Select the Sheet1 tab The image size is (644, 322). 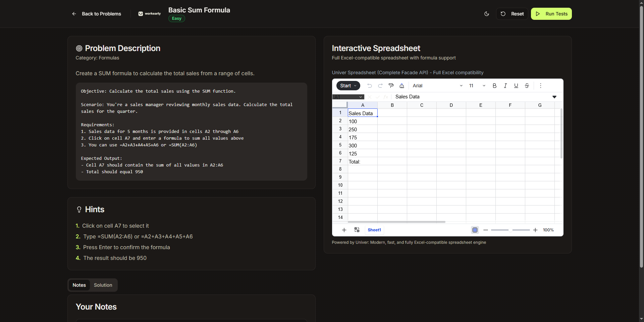point(374,230)
